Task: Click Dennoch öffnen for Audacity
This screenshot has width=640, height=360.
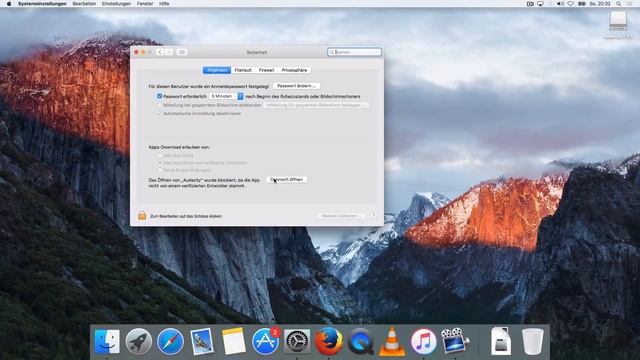Action: 287,180
